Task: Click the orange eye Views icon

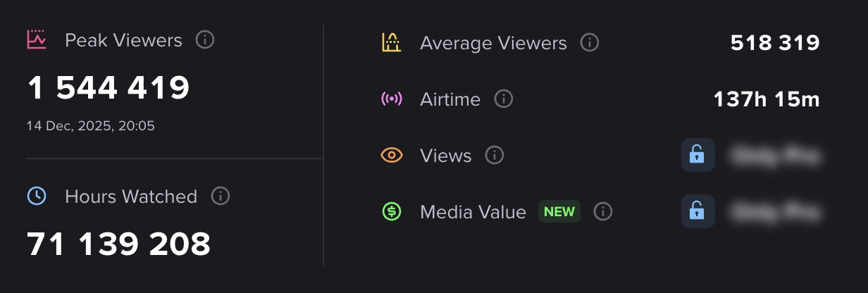Action: tap(392, 155)
